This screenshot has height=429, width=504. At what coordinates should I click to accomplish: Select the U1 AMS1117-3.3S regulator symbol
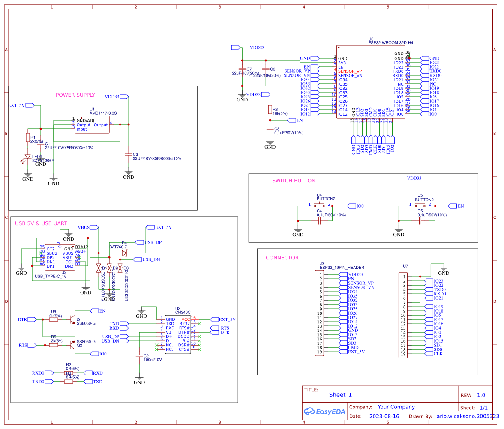[92, 125]
